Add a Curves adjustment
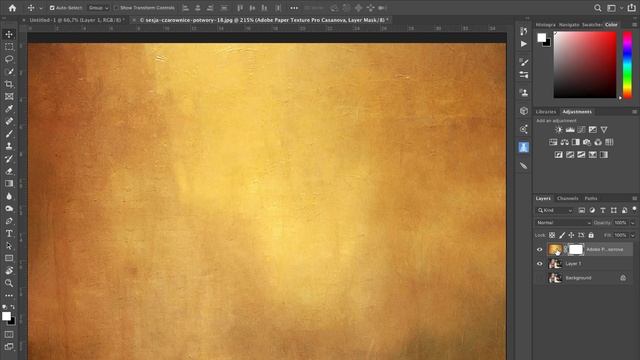 (x=581, y=130)
